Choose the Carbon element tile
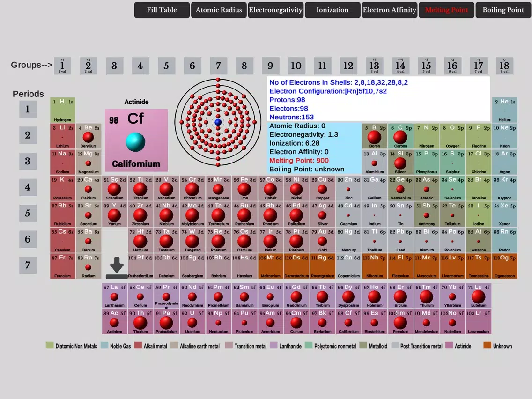The height and width of the screenshot is (399, 532). point(400,136)
